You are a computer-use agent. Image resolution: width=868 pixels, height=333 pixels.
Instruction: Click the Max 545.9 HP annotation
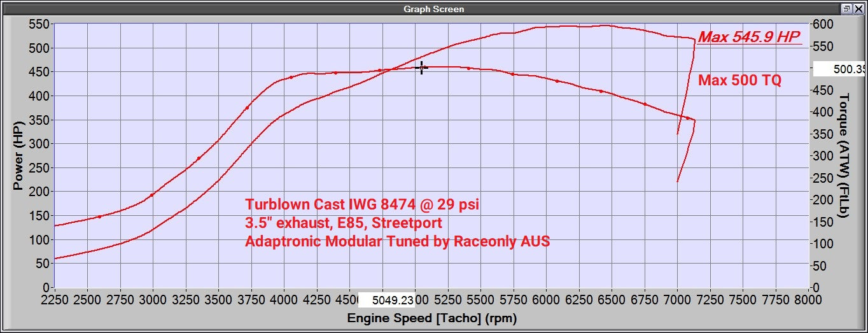[x=748, y=37]
